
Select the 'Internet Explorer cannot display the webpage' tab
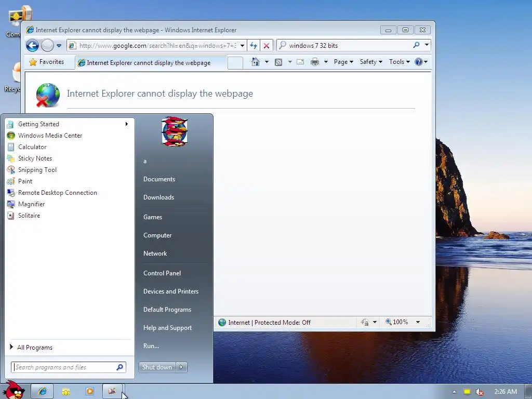coord(151,63)
